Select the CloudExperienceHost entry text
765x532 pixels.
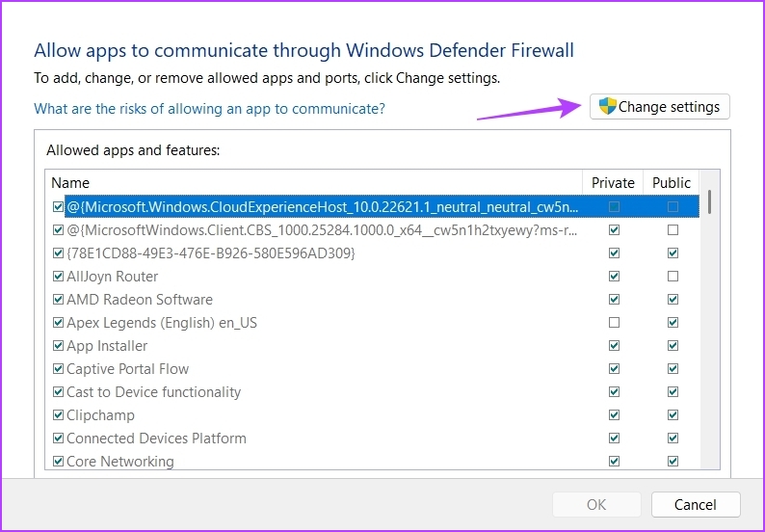pos(323,207)
